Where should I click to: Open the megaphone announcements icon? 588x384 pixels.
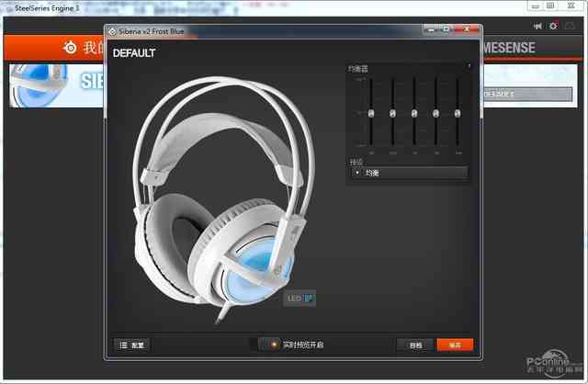click(537, 26)
